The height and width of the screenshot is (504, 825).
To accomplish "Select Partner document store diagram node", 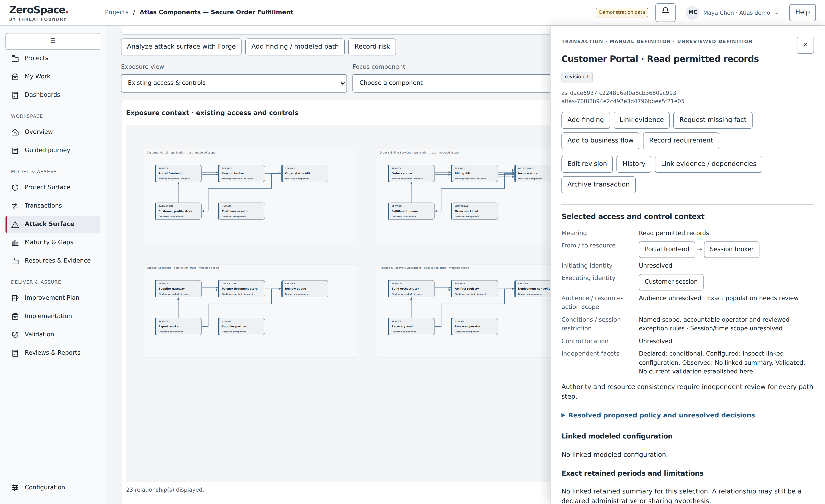I will [x=241, y=289].
